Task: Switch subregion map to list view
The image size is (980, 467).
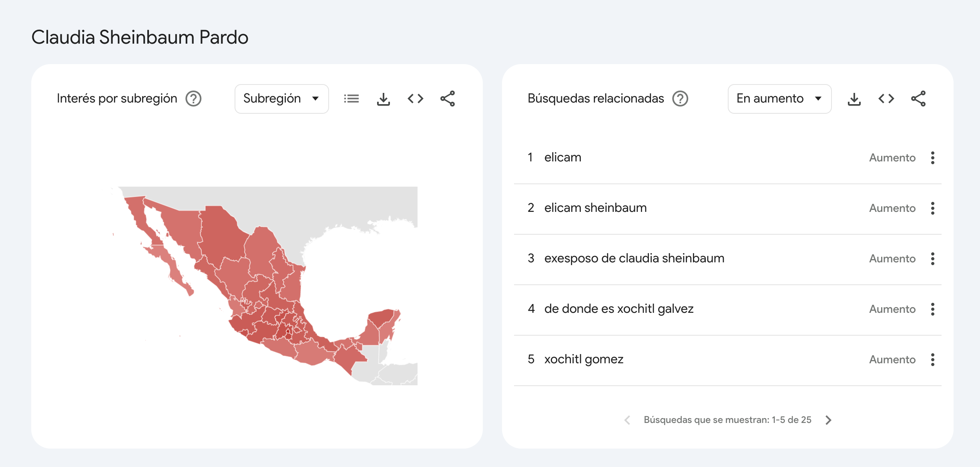Action: tap(351, 99)
